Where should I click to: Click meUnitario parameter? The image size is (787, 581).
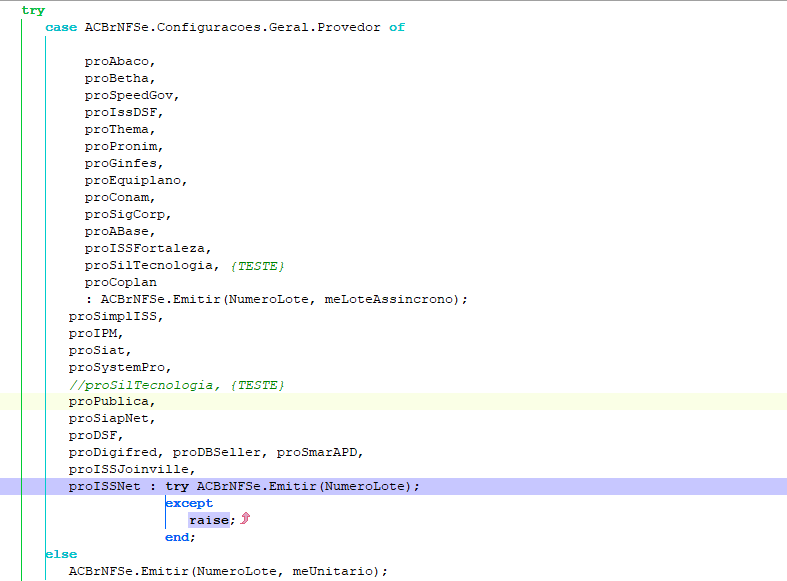pos(332,571)
